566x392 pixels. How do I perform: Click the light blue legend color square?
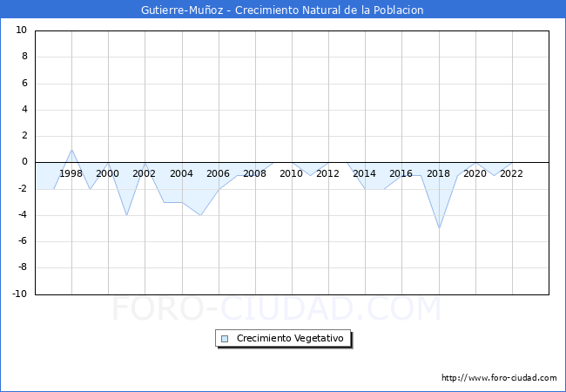pos(225,338)
